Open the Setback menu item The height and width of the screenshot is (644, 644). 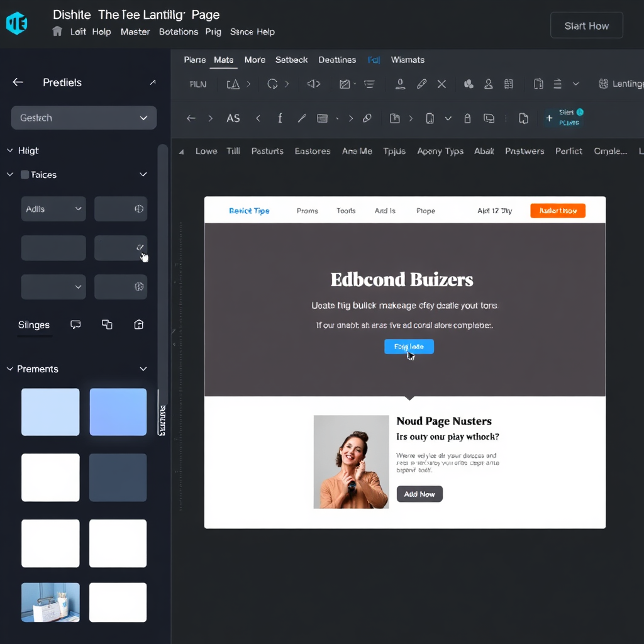pos(291,60)
